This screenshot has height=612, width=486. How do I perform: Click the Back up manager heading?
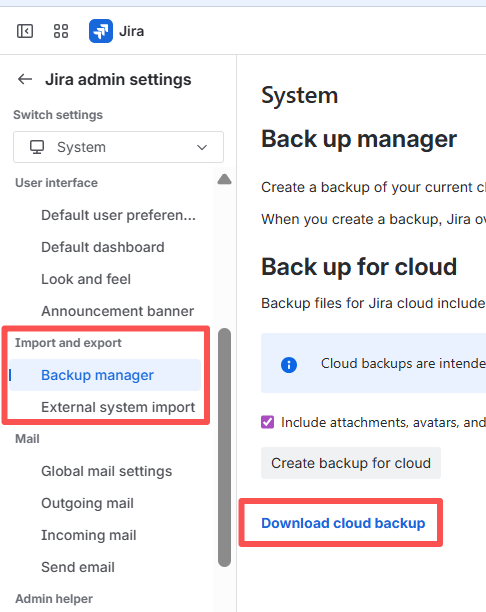tap(359, 139)
